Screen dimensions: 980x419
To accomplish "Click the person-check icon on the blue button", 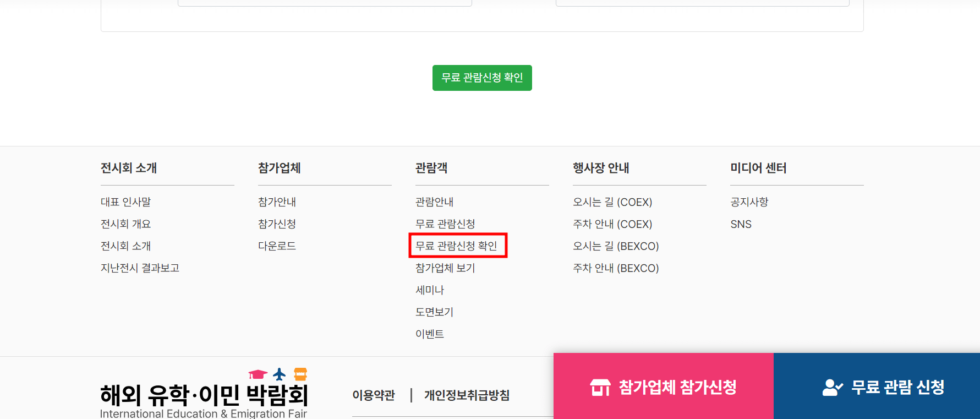I will [831, 388].
